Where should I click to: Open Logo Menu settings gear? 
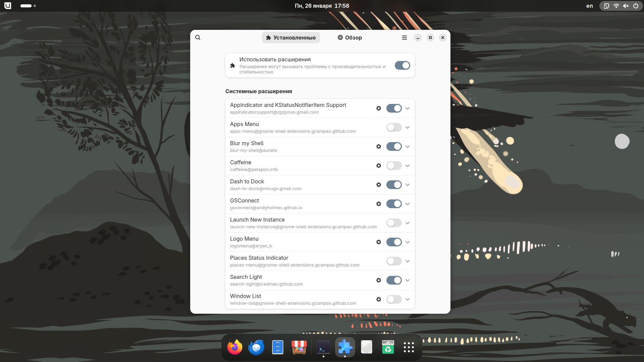379,242
